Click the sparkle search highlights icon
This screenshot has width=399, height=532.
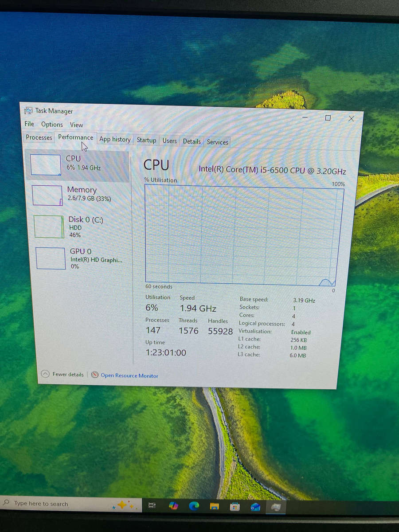click(x=125, y=505)
